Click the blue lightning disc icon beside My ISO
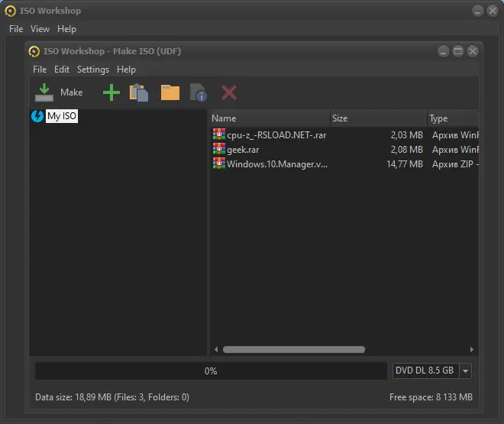 (x=37, y=116)
